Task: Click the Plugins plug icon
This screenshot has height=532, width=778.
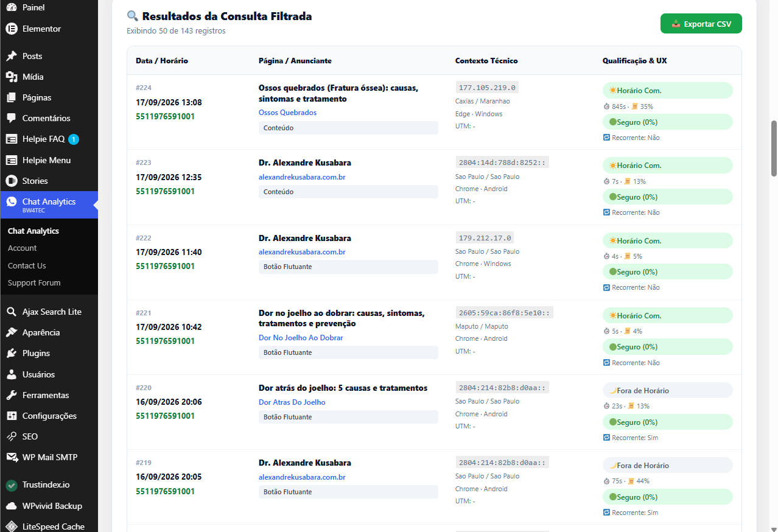Action: pos(11,353)
